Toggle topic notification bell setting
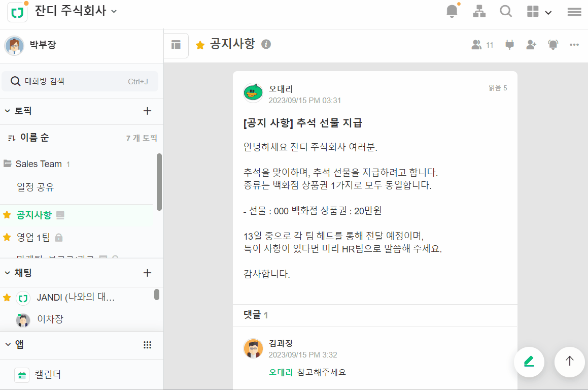The image size is (588, 390). coord(553,45)
